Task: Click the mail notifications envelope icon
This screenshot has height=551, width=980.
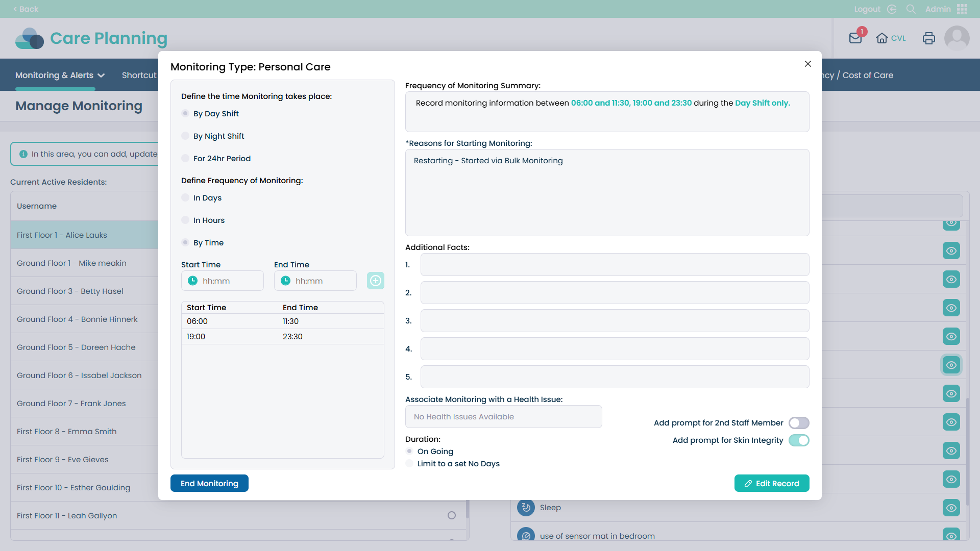Action: [x=855, y=38]
